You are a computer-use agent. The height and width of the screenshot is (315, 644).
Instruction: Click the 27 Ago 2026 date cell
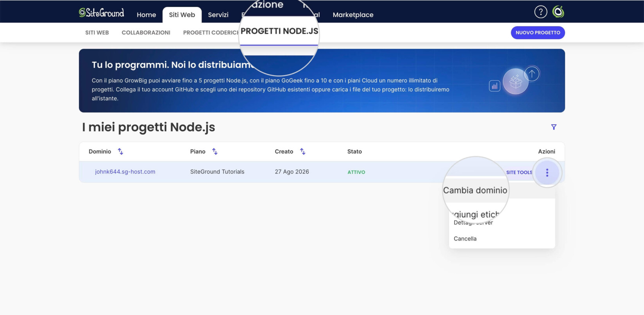point(292,172)
